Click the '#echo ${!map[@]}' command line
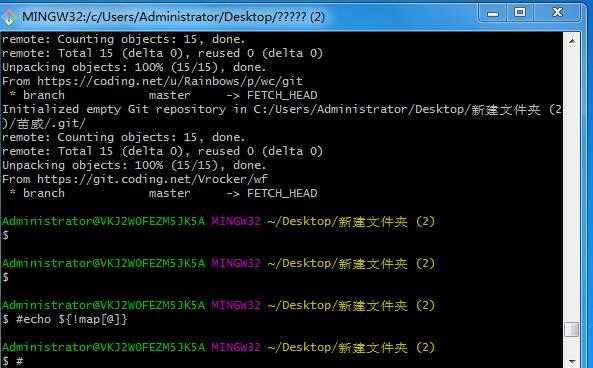Screen dimensions: 593x368 click(65, 319)
